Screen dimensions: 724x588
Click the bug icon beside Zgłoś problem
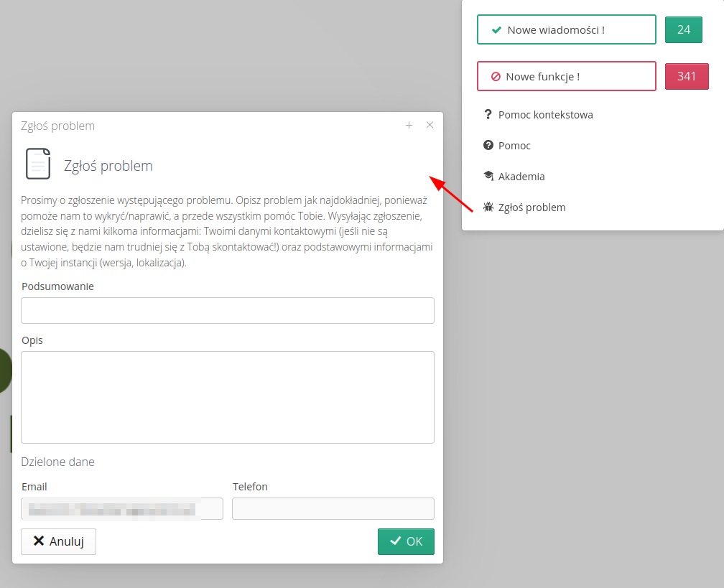tap(488, 207)
